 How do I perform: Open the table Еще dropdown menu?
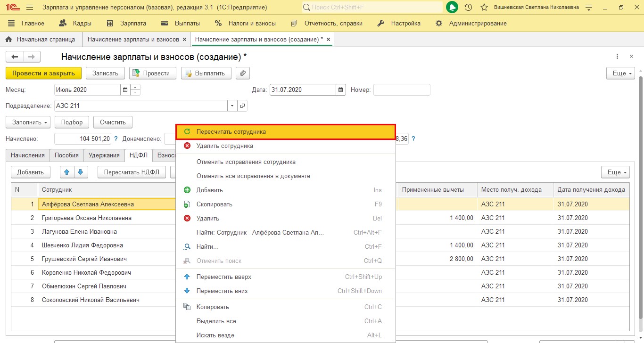(x=615, y=172)
